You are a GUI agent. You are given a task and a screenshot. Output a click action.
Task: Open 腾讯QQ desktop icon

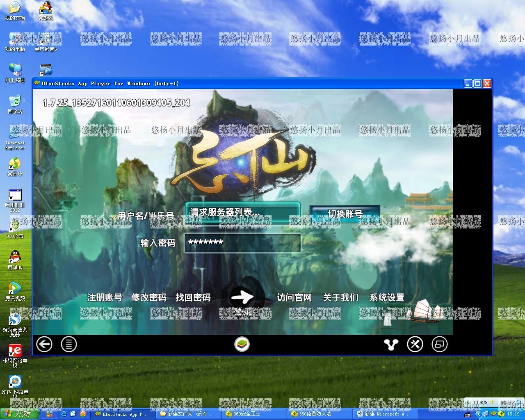[x=15, y=260]
